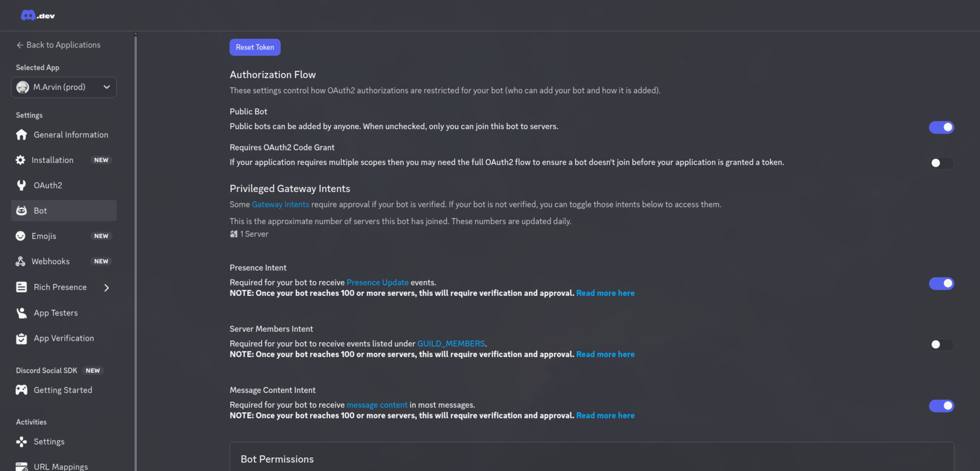The width and height of the screenshot is (980, 471).
Task: Follow the Gateway Intents link
Action: (280, 204)
